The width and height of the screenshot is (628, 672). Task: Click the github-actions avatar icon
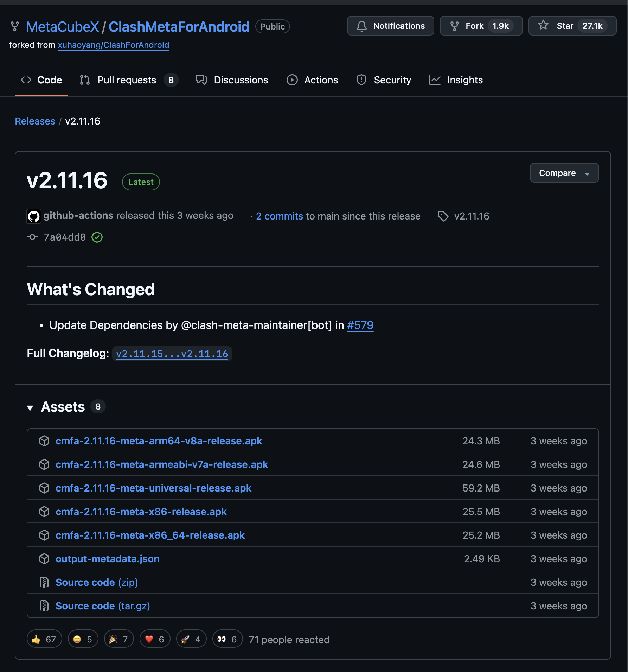click(x=34, y=216)
